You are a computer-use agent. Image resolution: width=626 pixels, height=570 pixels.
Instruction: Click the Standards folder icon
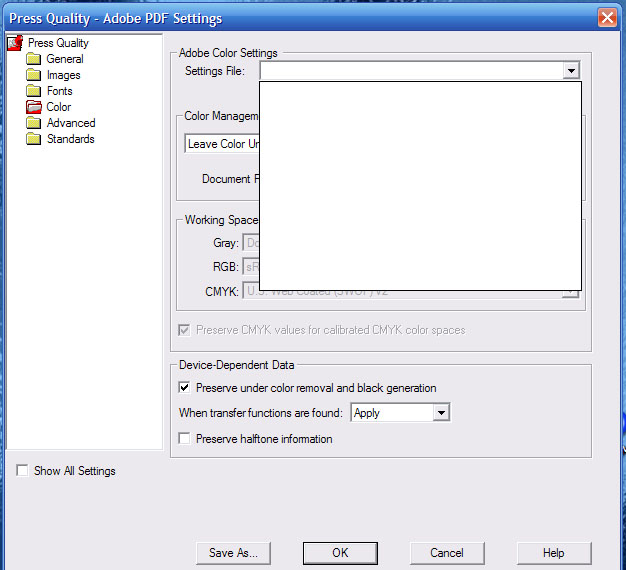coord(34,139)
